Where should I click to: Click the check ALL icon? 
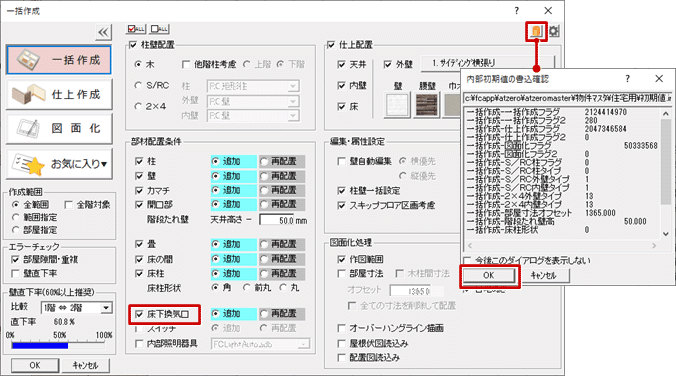pos(136,29)
